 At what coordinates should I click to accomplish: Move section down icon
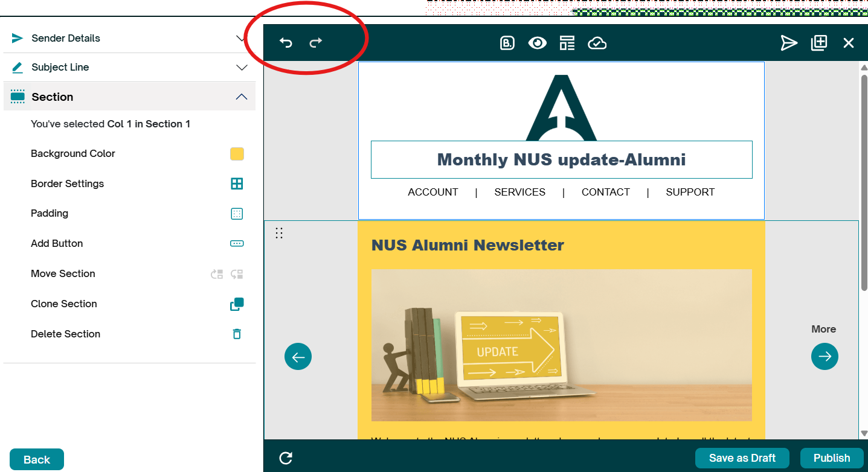coord(237,274)
